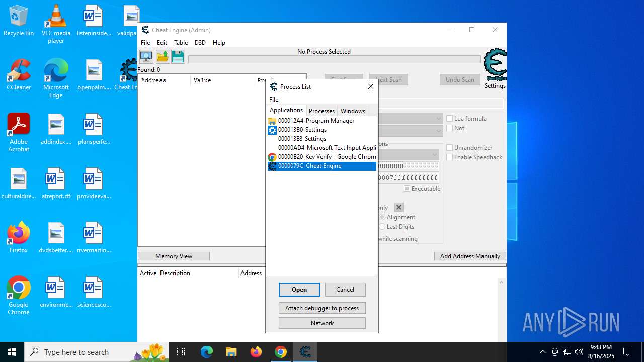Switch to the Windows tab
The height and width of the screenshot is (362, 644).
point(353,111)
